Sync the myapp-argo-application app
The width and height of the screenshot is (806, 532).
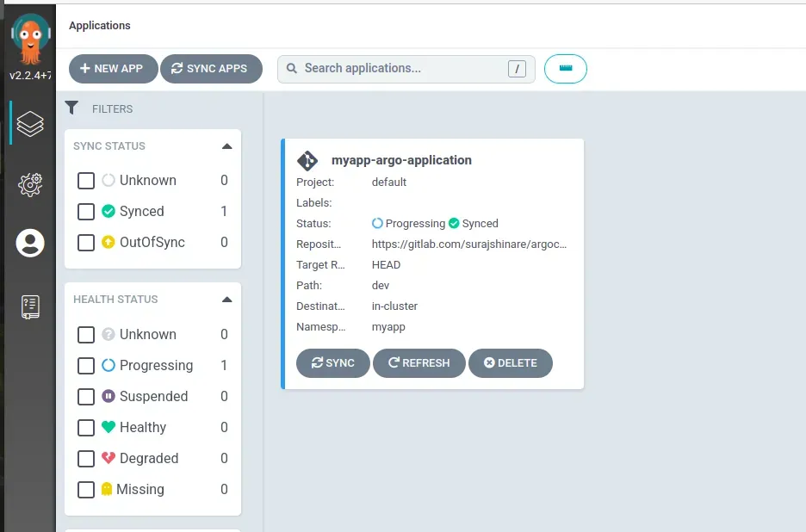(333, 363)
